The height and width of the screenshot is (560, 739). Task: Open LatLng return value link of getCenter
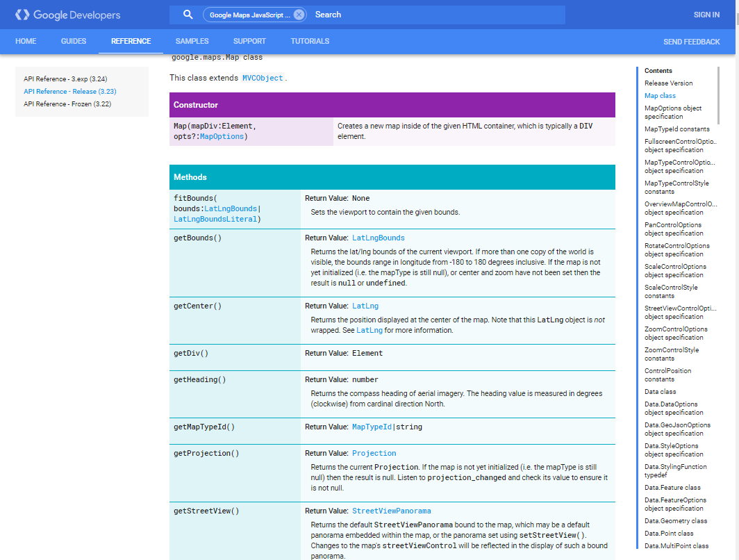(x=365, y=306)
